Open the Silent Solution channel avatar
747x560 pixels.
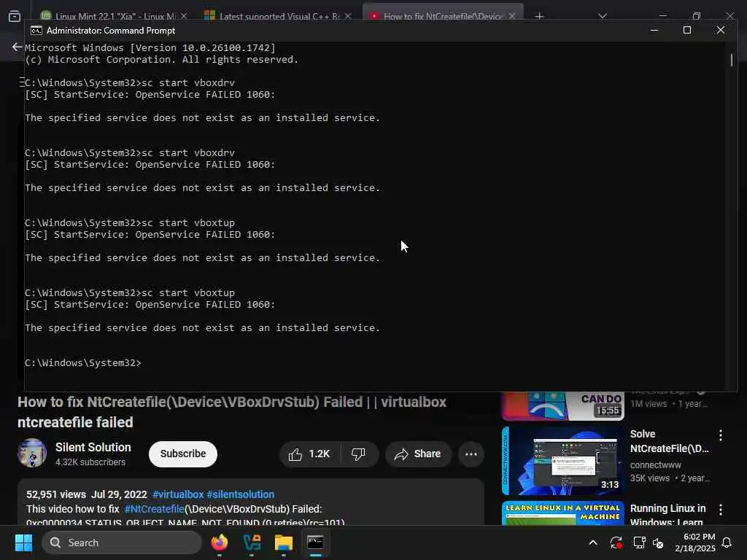point(32,453)
